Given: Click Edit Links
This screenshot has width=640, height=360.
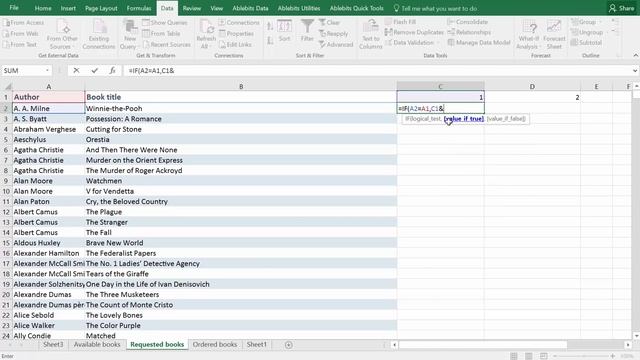Looking at the screenshot, I should [x=236, y=44].
